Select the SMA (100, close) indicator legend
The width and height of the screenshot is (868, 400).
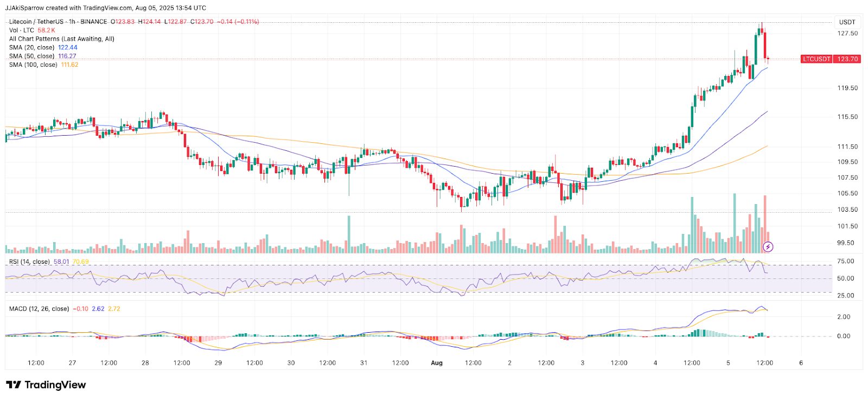[33, 65]
